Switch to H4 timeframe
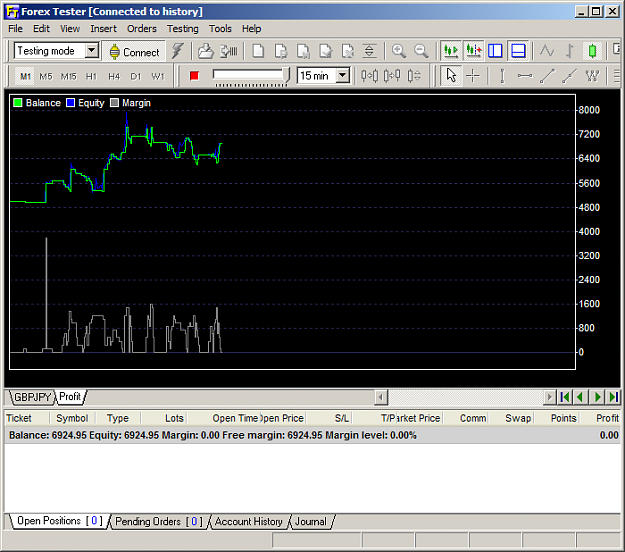Screen dimensions: 625x552 [114, 76]
